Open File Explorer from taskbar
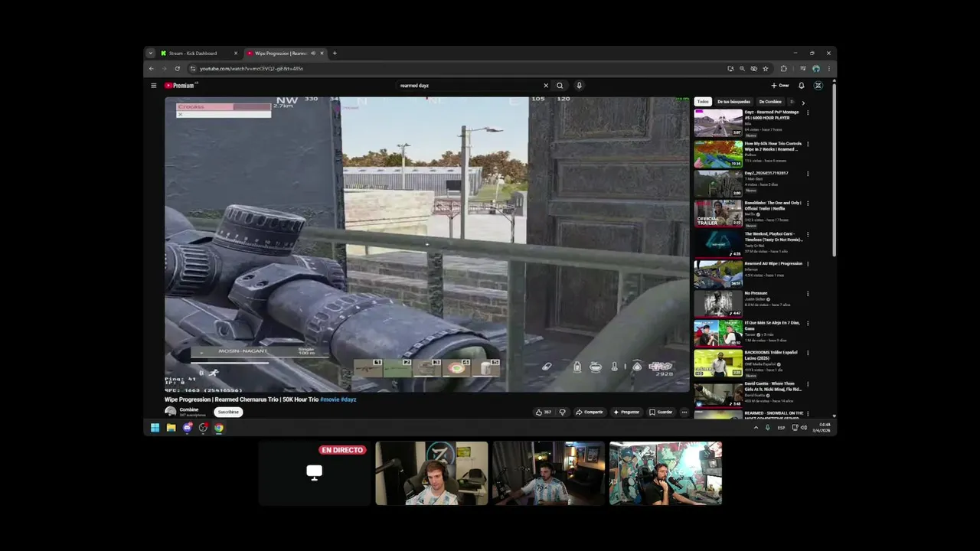 pyautogui.click(x=171, y=428)
